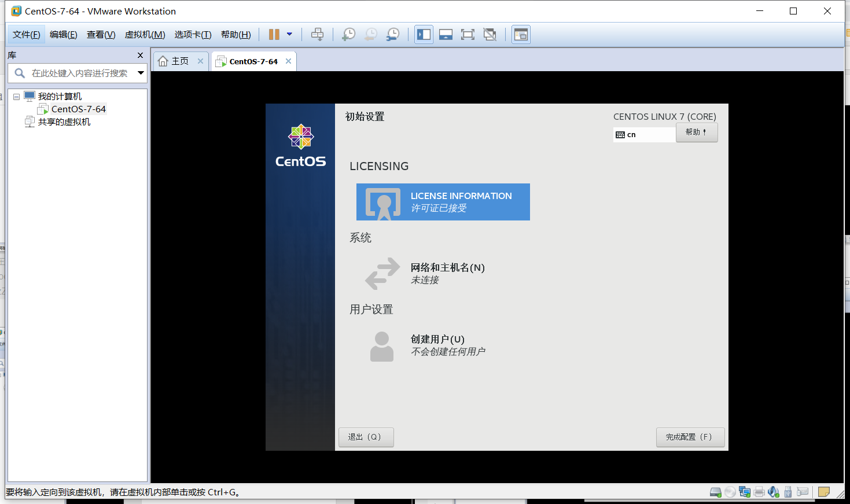Viewport: 850px width, 504px height.
Task: Click the user silhouette icon
Action: 382,347
